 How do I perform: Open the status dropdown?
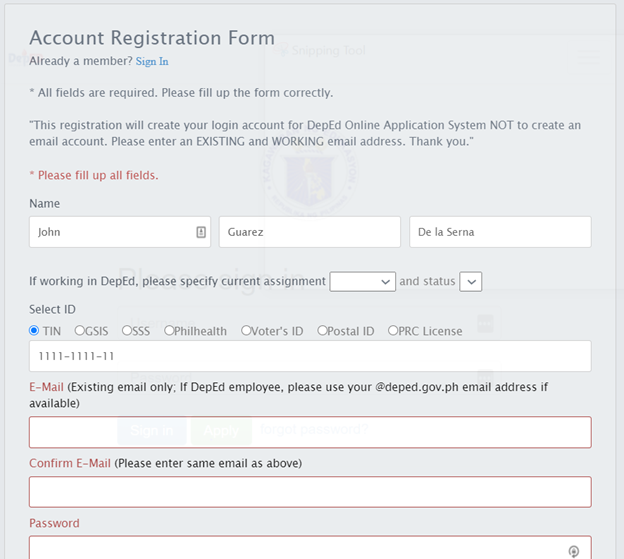point(470,282)
